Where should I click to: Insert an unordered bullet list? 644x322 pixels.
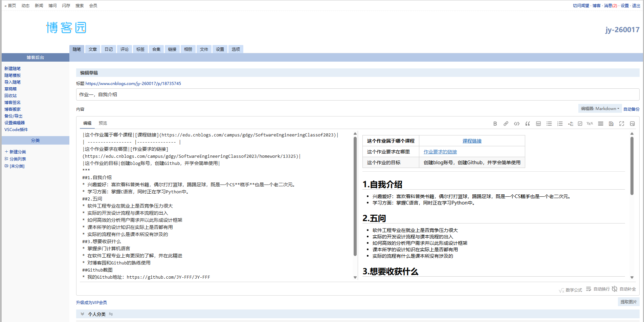pyautogui.click(x=549, y=124)
